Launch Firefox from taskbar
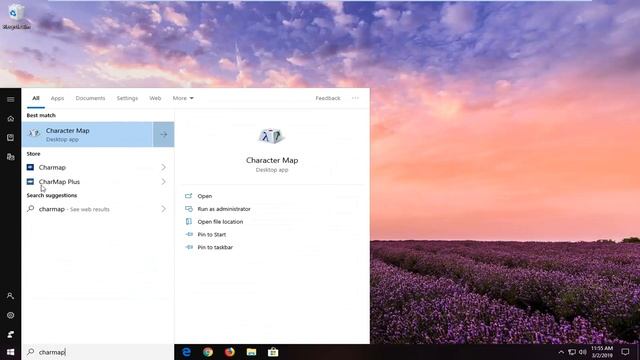 pyautogui.click(x=230, y=352)
